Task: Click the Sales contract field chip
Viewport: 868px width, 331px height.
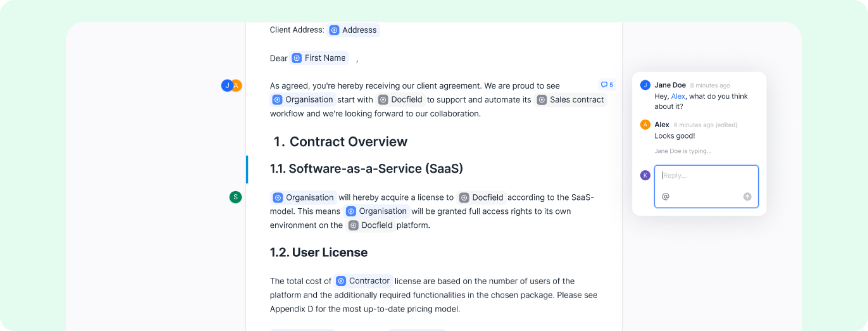Action: 570,100
